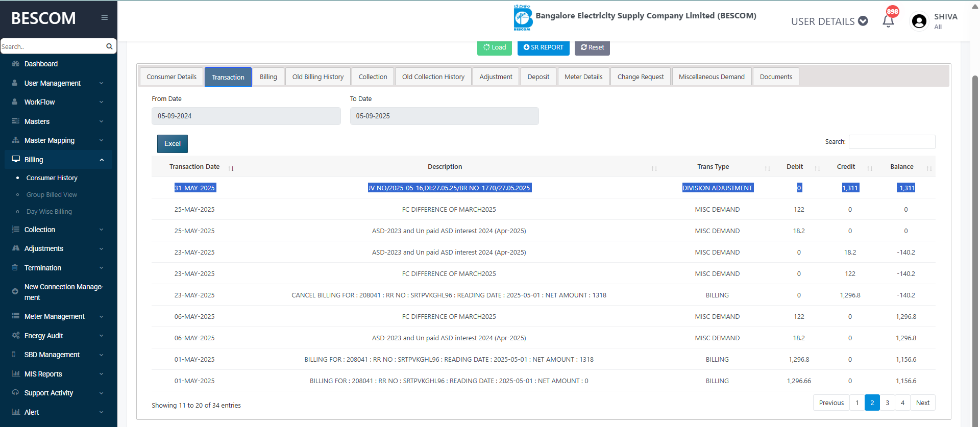
Task: Select the Transaction tab
Action: pos(228,77)
